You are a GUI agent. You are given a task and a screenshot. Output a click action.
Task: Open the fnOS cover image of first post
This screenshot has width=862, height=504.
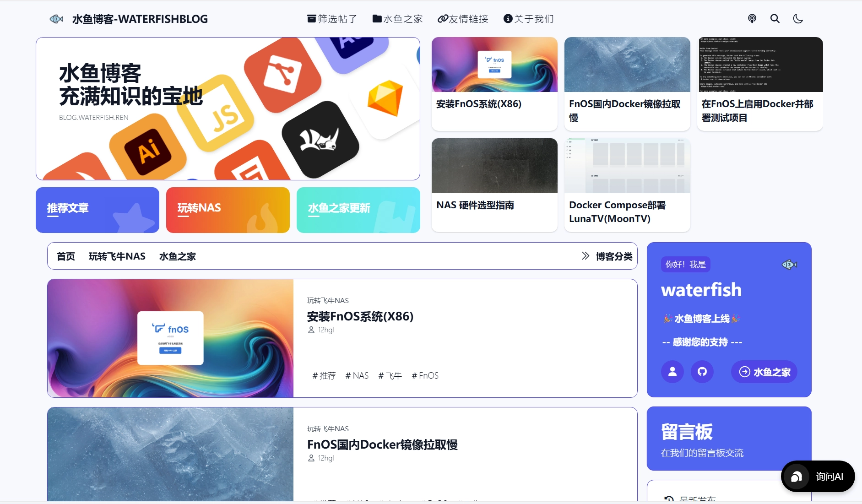170,338
